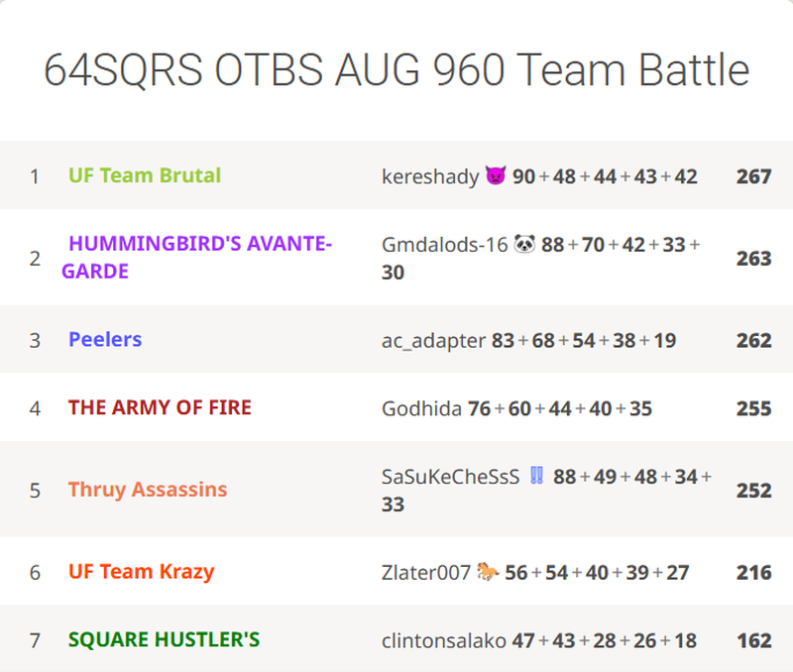The height and width of the screenshot is (672, 793).
Task: Click the purple devil flair beside kereshady
Action: 496,176
